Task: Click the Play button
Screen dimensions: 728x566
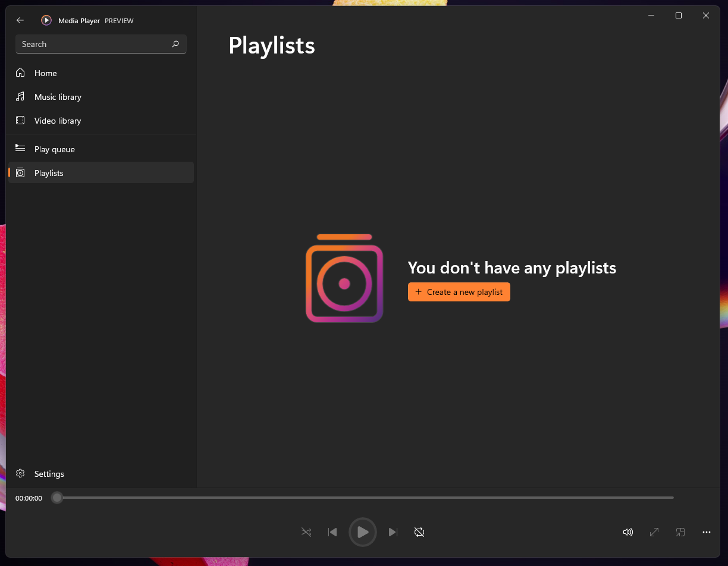Action: tap(363, 532)
